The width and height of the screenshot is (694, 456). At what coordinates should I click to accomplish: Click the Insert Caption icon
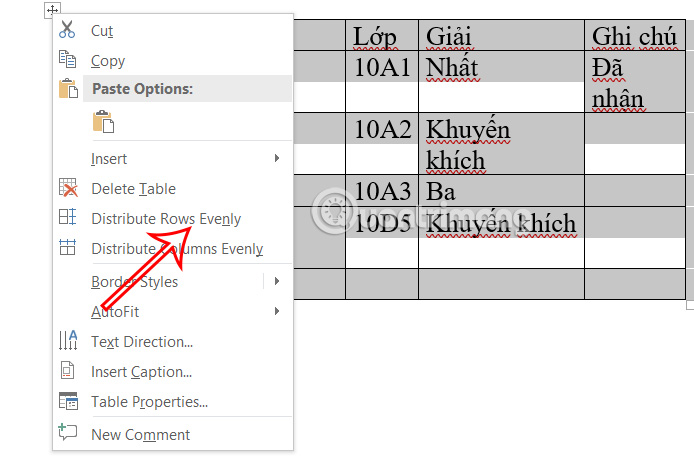67,371
